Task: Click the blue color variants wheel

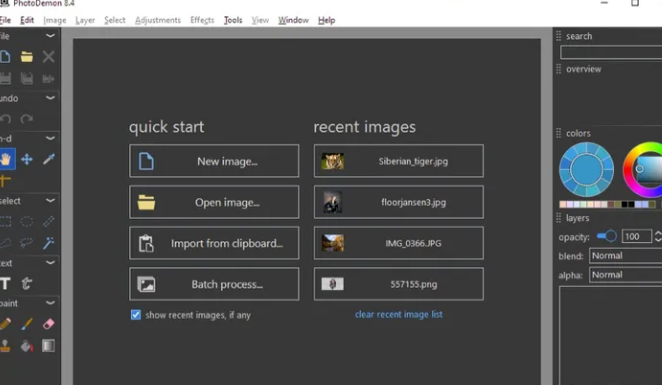Action: (586, 169)
